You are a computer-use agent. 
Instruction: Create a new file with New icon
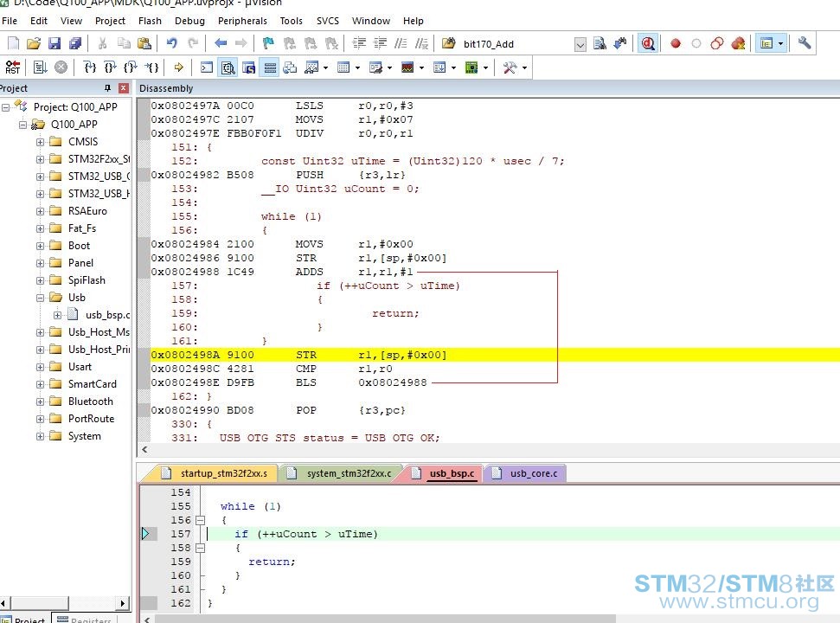[x=13, y=43]
